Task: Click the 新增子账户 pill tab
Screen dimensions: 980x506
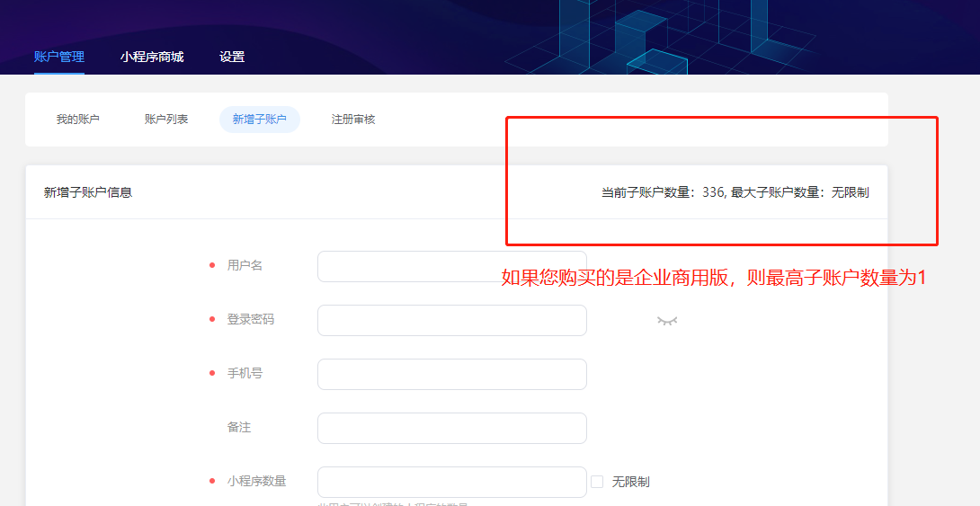Action: pos(260,120)
